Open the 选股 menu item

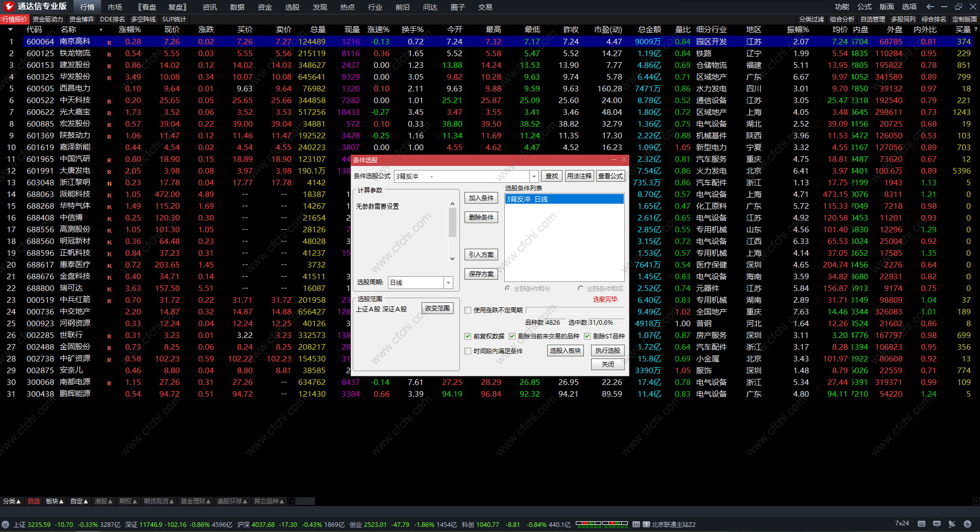click(292, 7)
